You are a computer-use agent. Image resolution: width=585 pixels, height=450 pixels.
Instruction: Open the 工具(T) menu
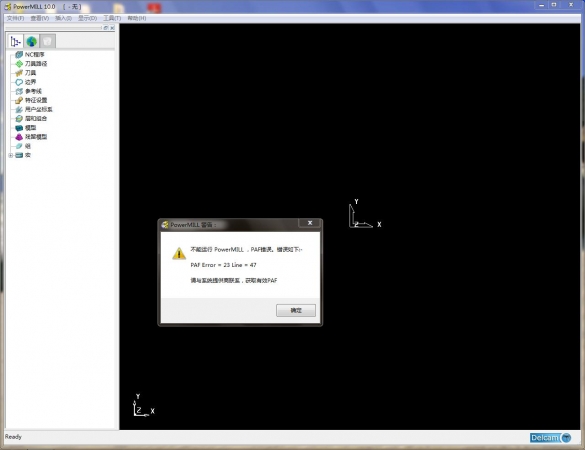(112, 18)
